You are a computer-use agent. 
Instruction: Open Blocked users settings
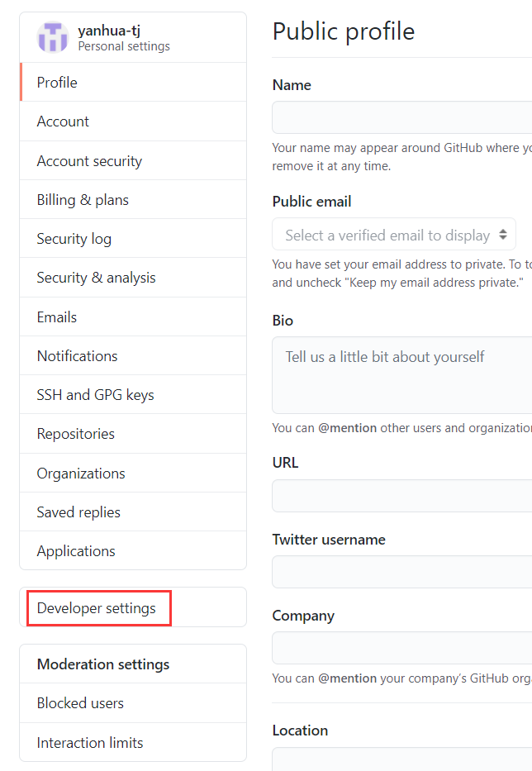point(133,703)
